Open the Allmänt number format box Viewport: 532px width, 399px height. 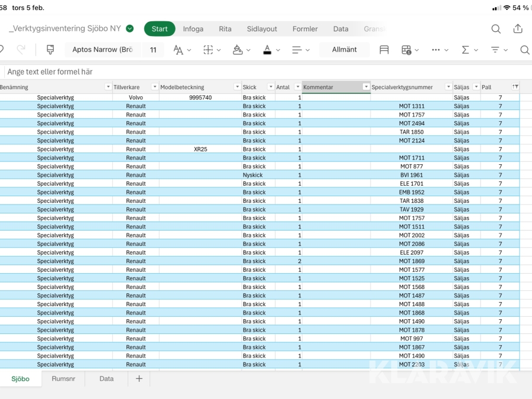click(344, 50)
